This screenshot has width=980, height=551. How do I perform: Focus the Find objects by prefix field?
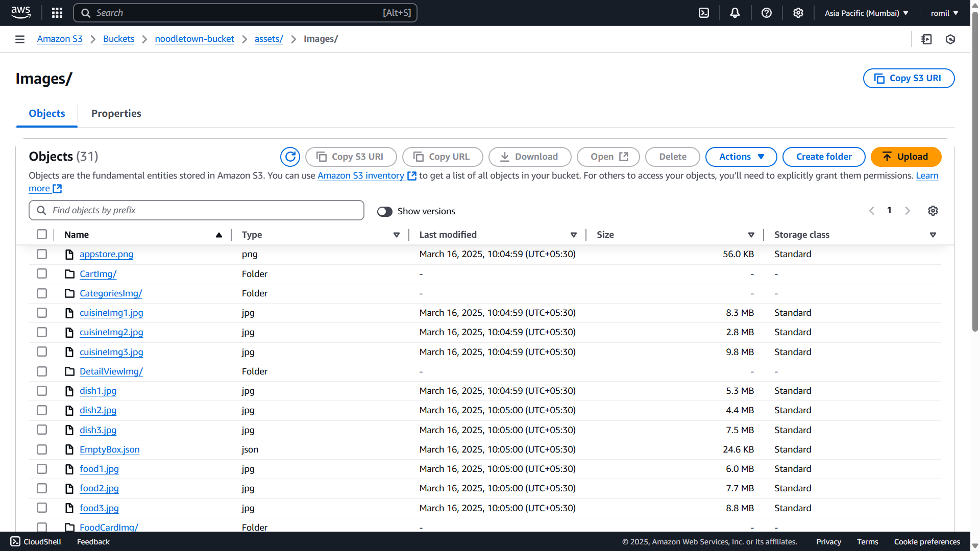pos(197,210)
